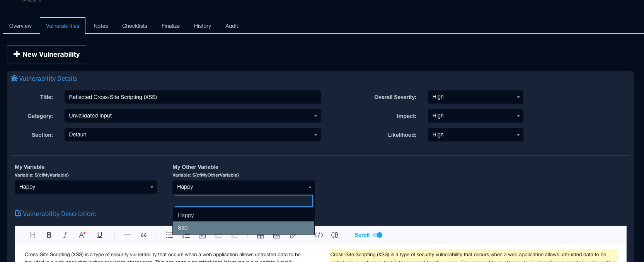Image resolution: width=644 pixels, height=262 pixels.
Task: Add a New Vulnerability
Action: (x=46, y=54)
